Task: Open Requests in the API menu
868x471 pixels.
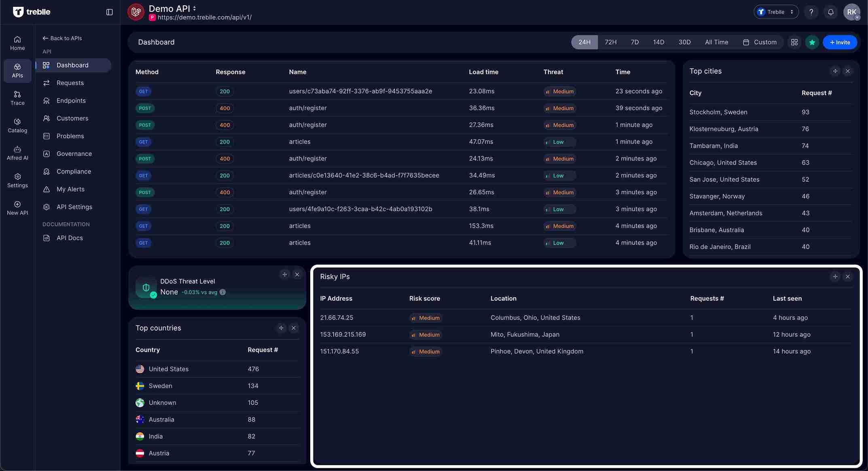Action: pyautogui.click(x=70, y=83)
